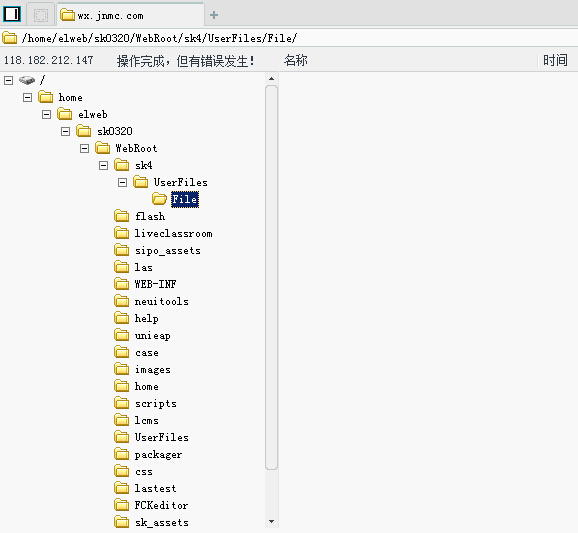Open a new tab with plus icon

pyautogui.click(x=214, y=15)
